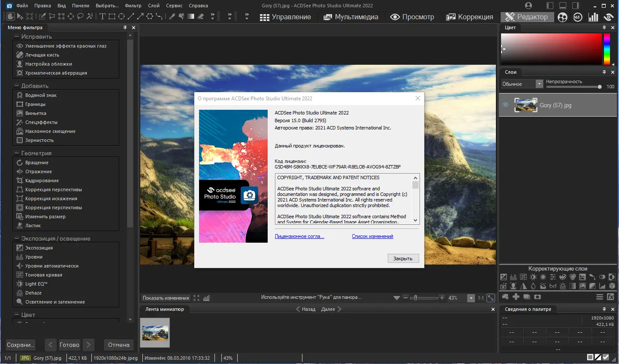Open the Фильтр menu
This screenshot has width=619, height=364.
click(x=133, y=6)
